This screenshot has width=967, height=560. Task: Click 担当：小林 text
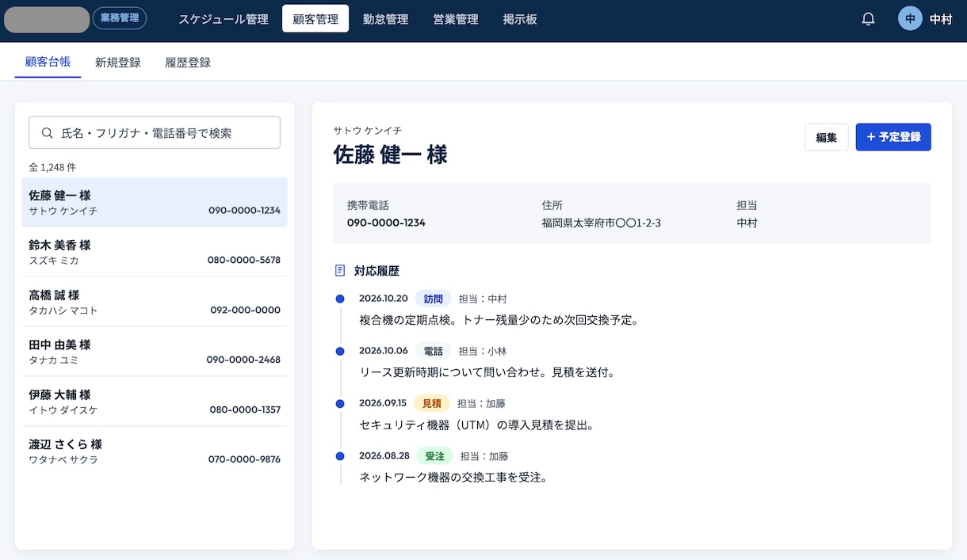click(x=483, y=351)
